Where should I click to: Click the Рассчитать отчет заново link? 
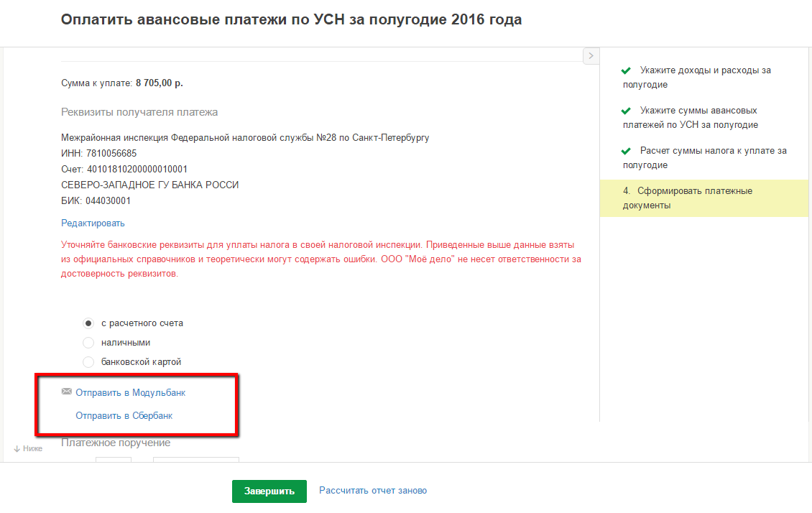[x=373, y=491]
